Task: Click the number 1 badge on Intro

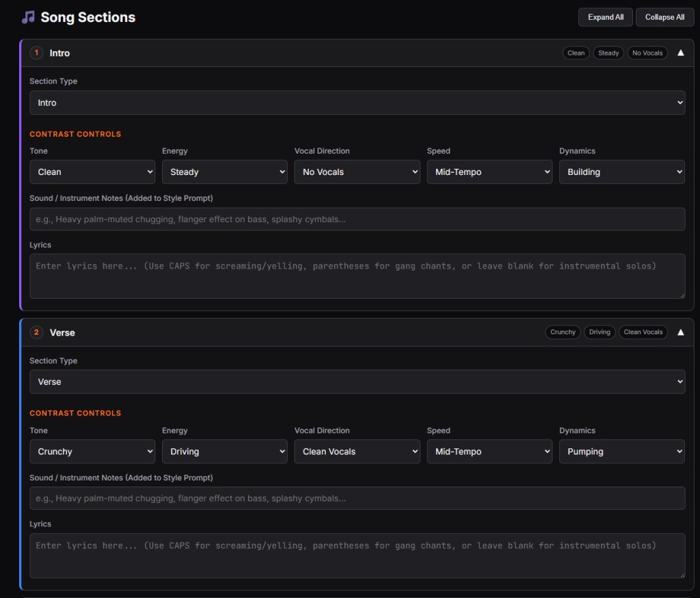Action: [37, 53]
